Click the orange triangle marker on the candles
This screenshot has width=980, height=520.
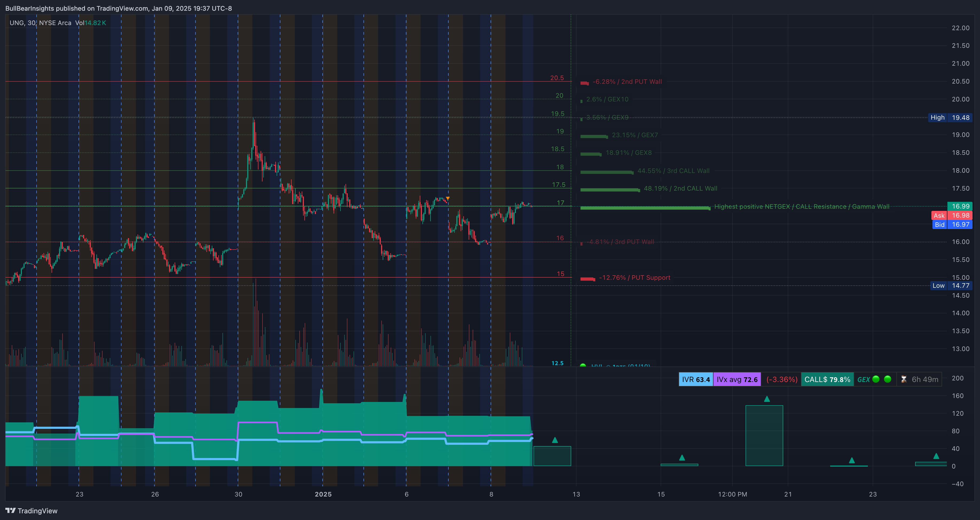point(448,198)
